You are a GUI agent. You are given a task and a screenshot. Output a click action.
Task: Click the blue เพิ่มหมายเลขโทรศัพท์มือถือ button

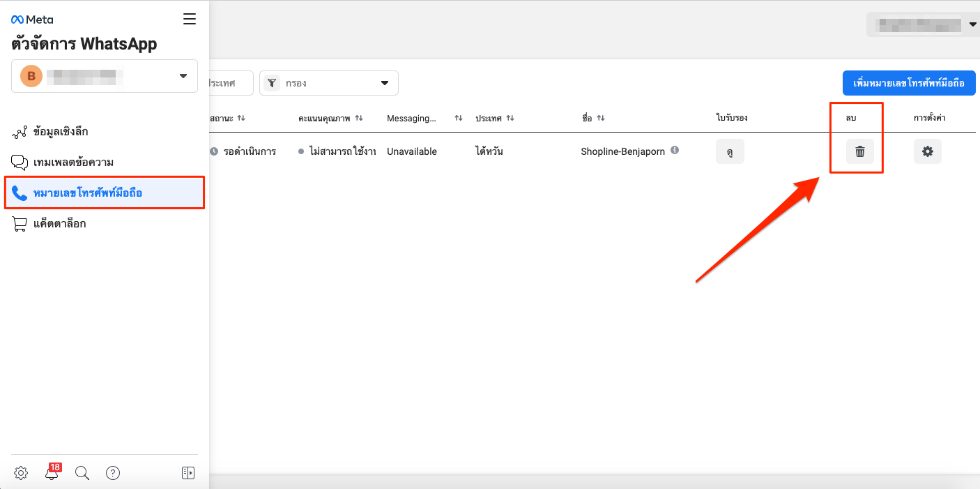pos(909,83)
